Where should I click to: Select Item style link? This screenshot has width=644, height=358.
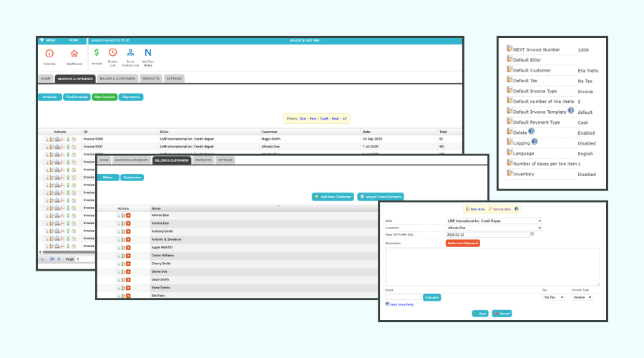pyautogui.click(x=477, y=209)
